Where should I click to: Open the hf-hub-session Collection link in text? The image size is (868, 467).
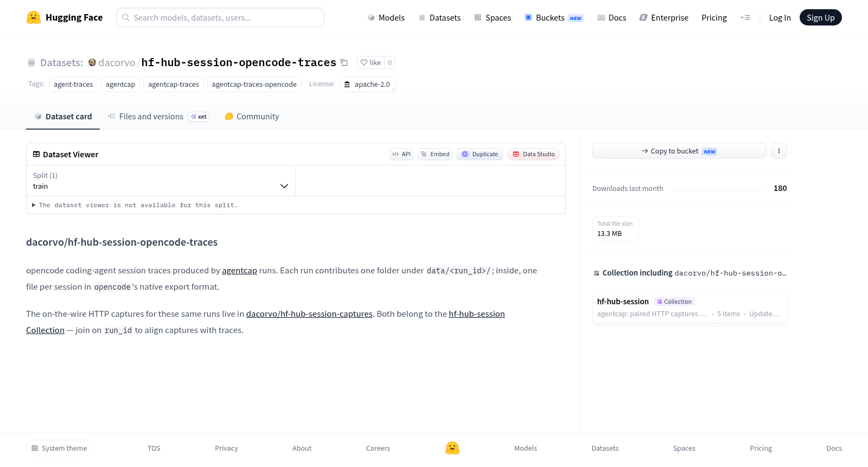[477, 314]
